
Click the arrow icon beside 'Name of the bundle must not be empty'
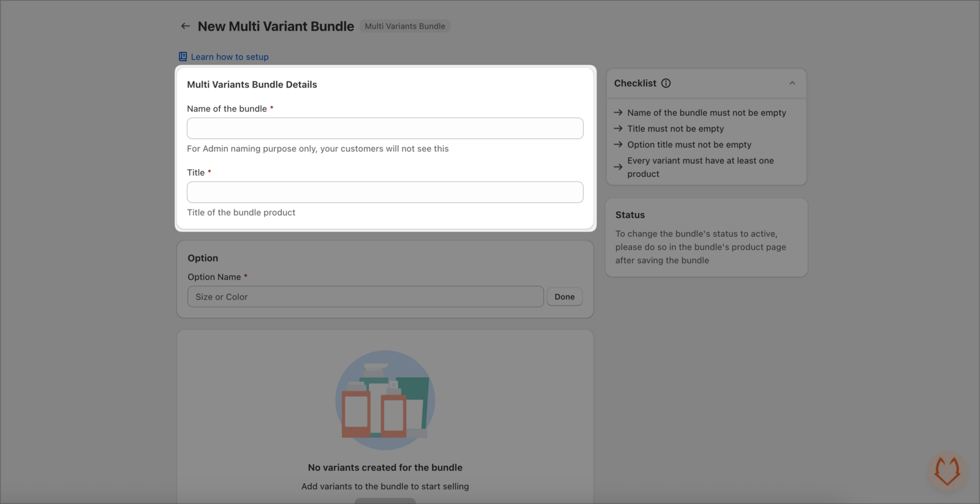click(x=617, y=112)
